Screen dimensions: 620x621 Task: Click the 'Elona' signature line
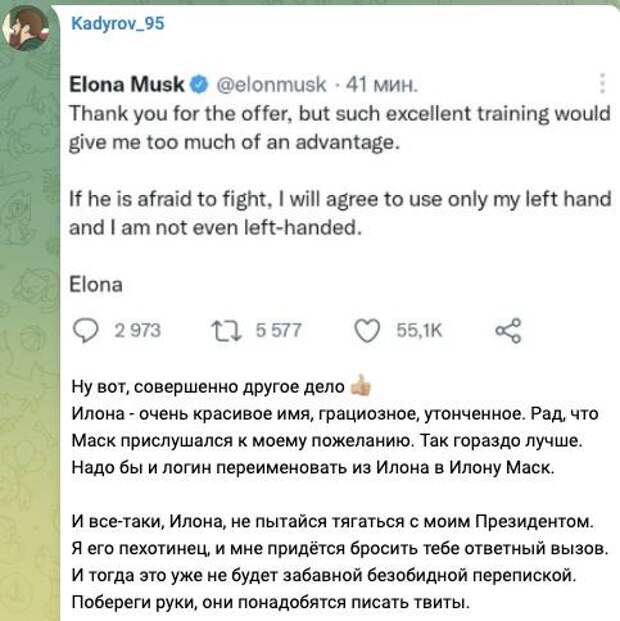point(96,285)
